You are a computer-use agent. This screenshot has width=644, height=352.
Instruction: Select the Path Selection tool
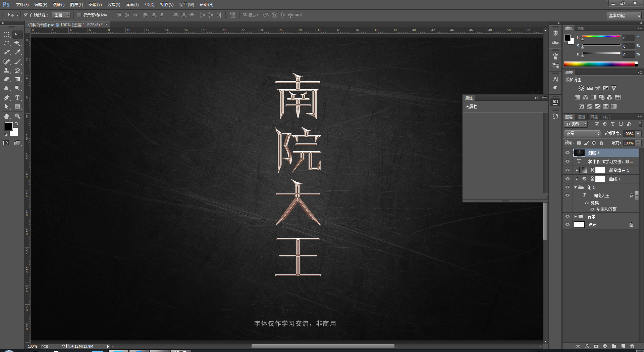tap(6, 107)
